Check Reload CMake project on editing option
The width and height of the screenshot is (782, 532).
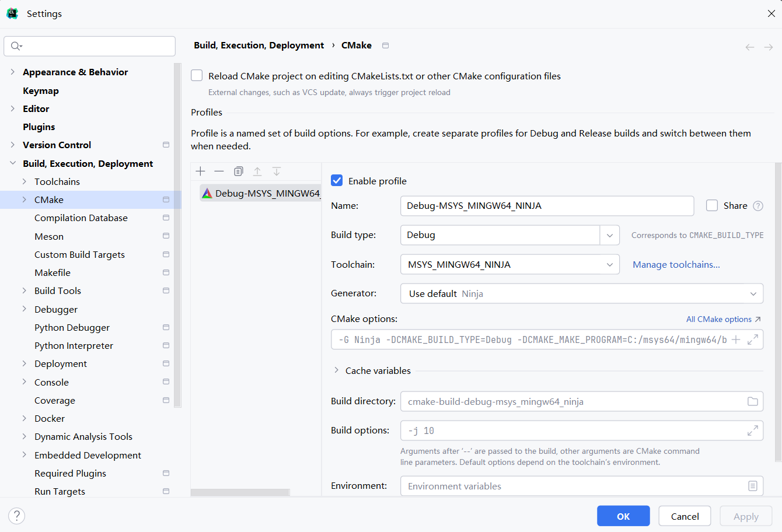[197, 76]
